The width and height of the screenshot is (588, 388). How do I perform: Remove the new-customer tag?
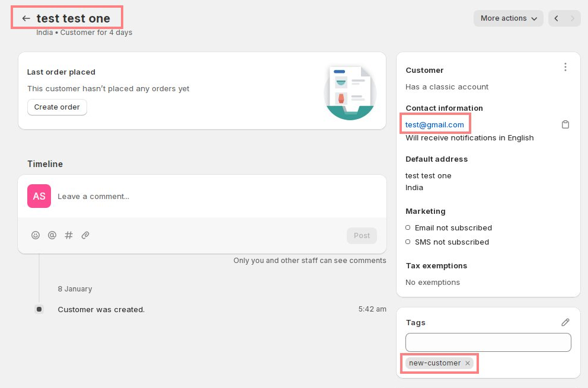(x=468, y=363)
